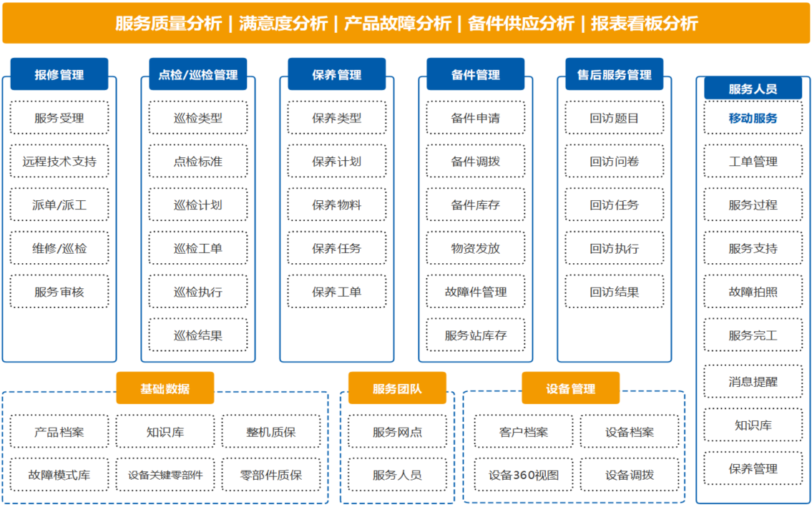Click the 报修管理 module header
This screenshot has height=507, width=812.
[59, 74]
